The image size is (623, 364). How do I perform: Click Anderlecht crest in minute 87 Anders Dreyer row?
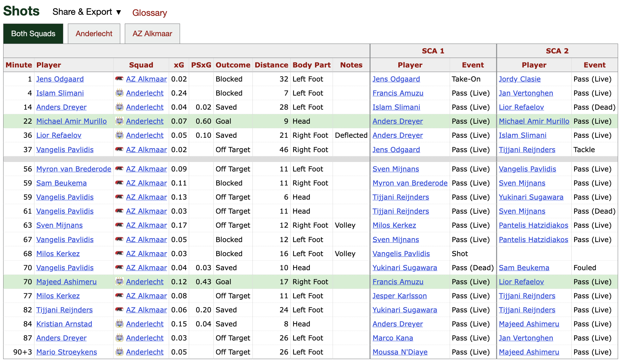120,338
